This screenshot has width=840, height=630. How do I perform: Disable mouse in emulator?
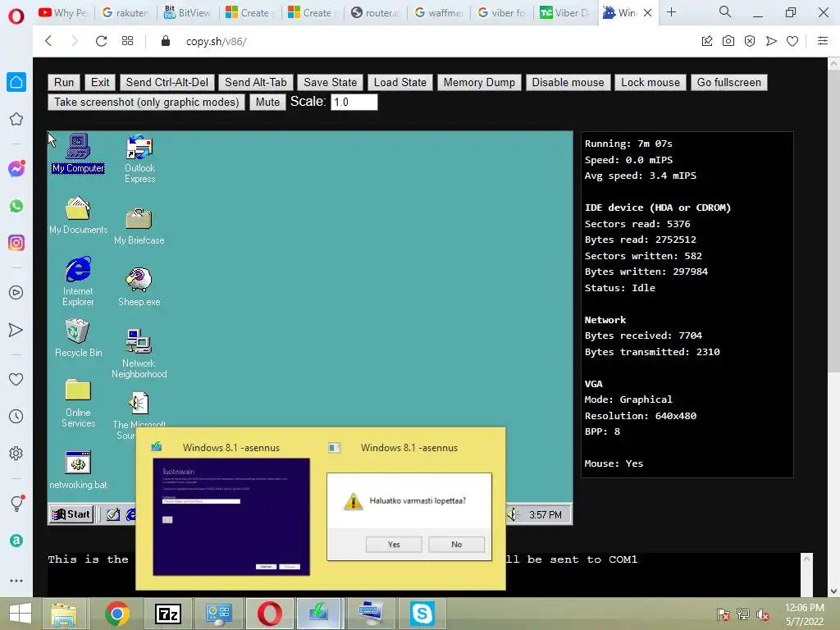(x=568, y=83)
